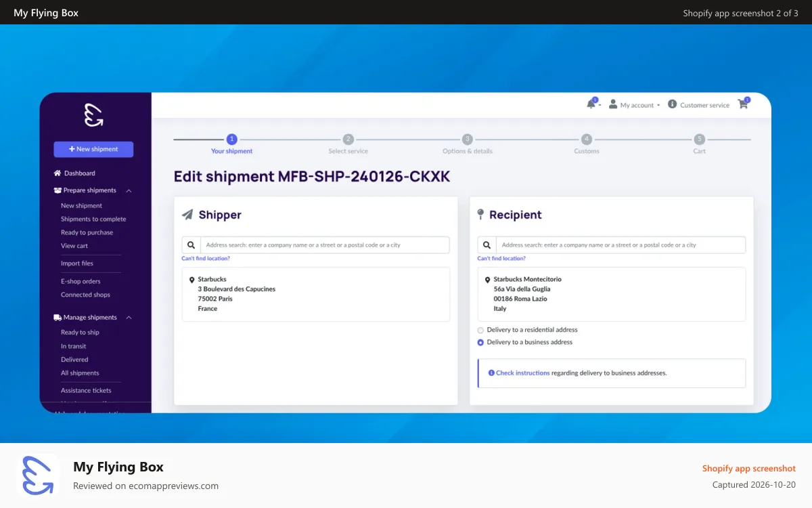Open In transit shipments
The height and width of the screenshot is (508, 812).
click(74, 346)
